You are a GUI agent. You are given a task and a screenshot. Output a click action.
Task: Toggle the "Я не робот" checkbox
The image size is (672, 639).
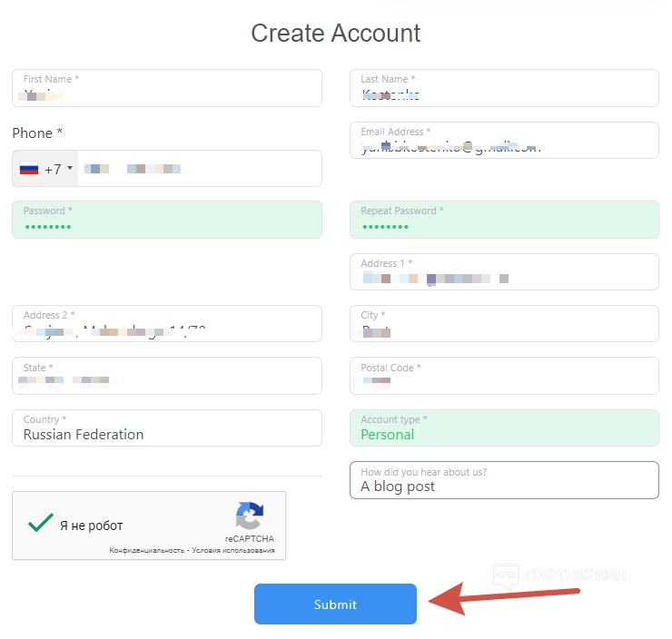pyautogui.click(x=41, y=524)
